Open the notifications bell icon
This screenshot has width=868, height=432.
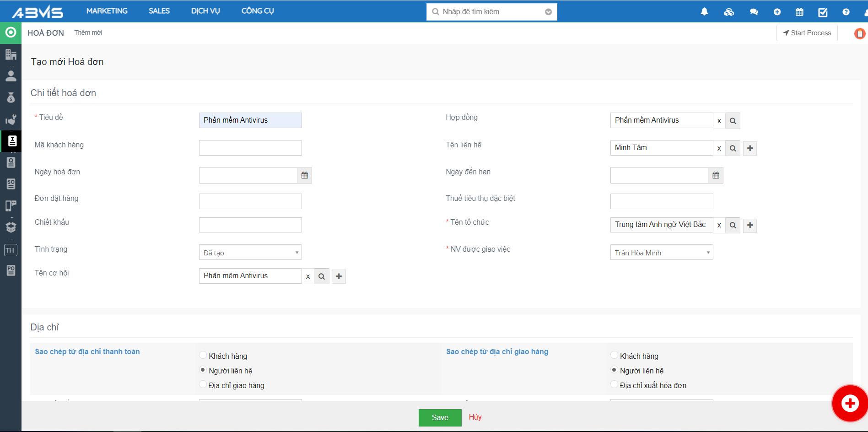(704, 12)
